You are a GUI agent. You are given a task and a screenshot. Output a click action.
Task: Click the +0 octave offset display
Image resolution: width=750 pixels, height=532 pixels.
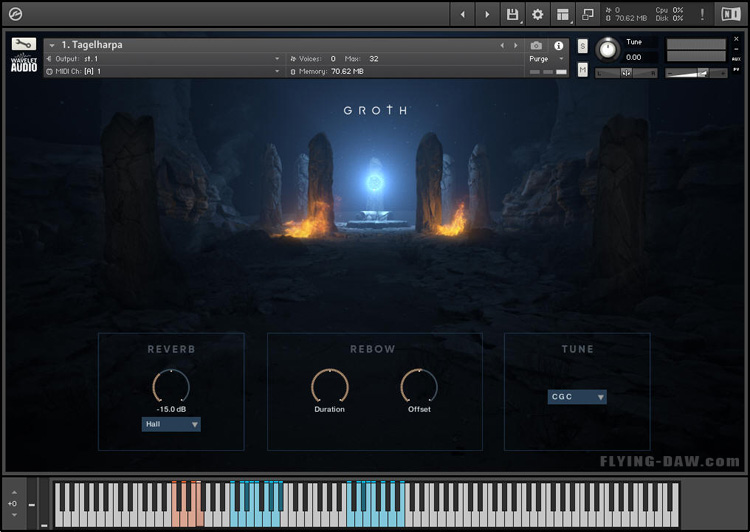pyautogui.click(x=12, y=504)
